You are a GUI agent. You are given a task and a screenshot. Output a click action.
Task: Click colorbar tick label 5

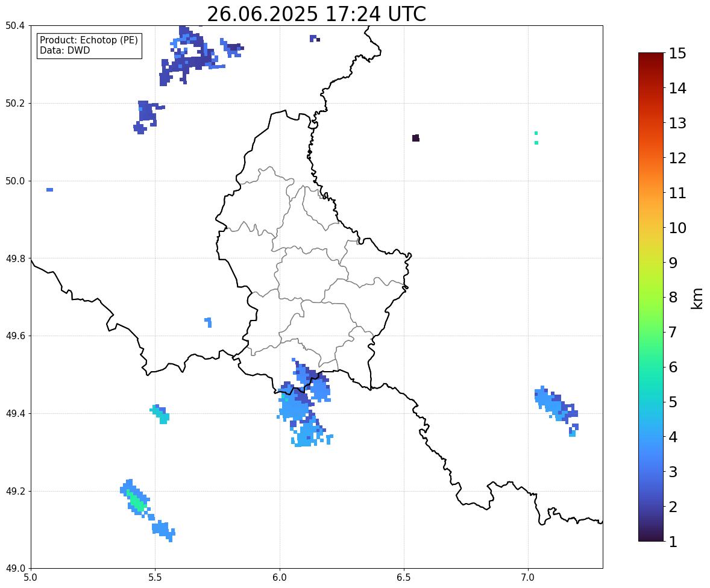pos(673,402)
